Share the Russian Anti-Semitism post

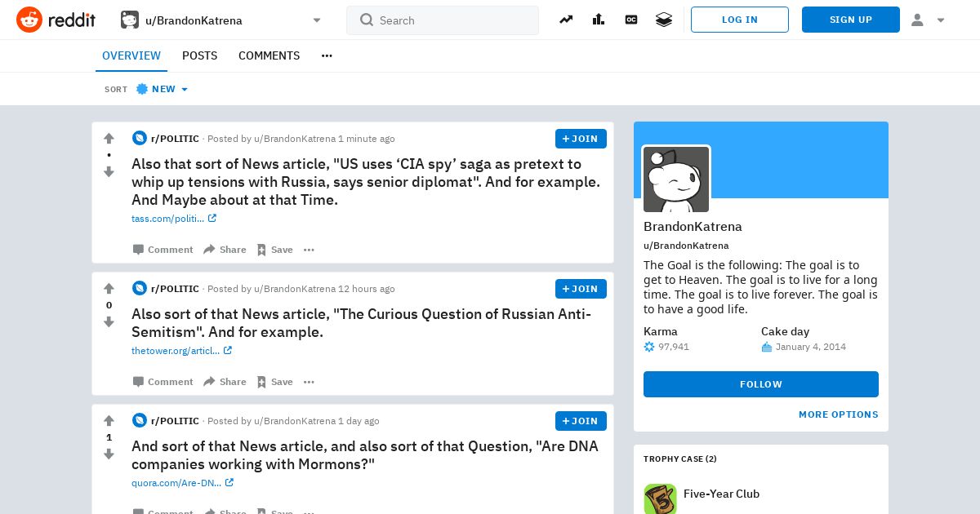pyautogui.click(x=225, y=382)
